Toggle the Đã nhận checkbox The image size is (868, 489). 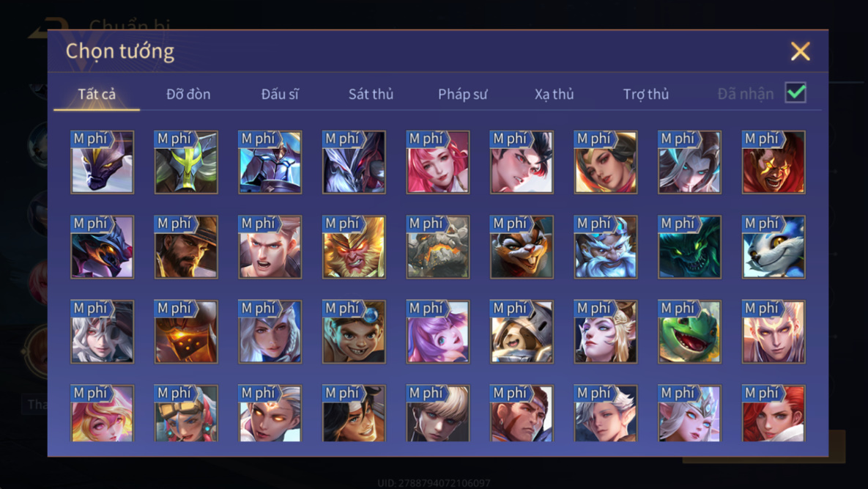(795, 92)
